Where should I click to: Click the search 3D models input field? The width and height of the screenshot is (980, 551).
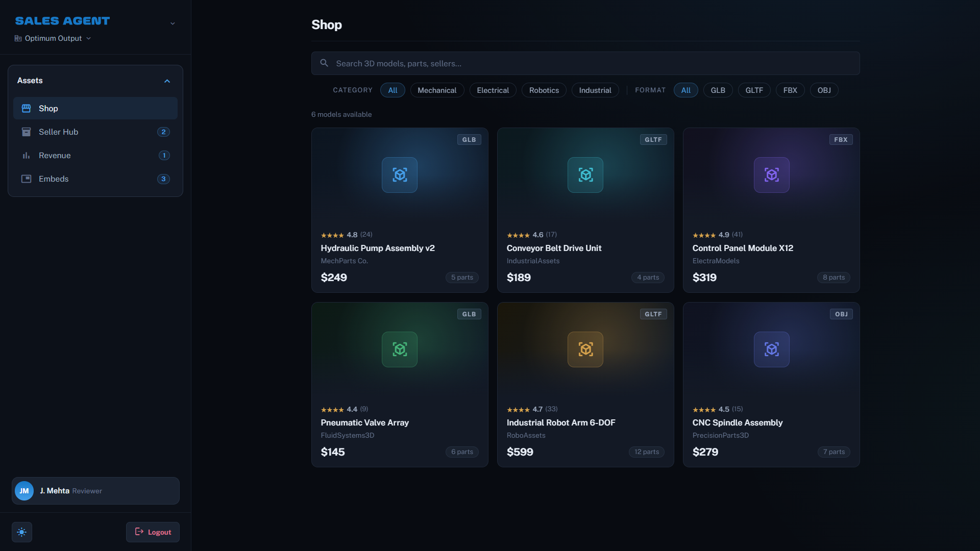tap(585, 63)
